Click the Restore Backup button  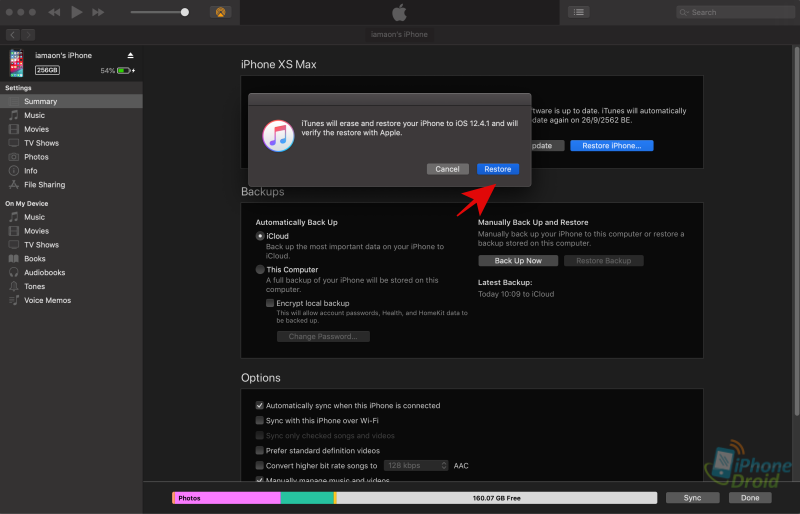[604, 261]
